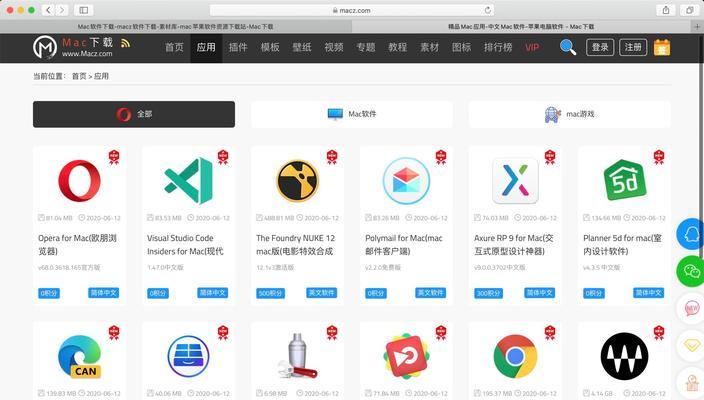The height and width of the screenshot is (400, 704).
Task: Select the Mac软件 category filter
Action: tap(352, 114)
